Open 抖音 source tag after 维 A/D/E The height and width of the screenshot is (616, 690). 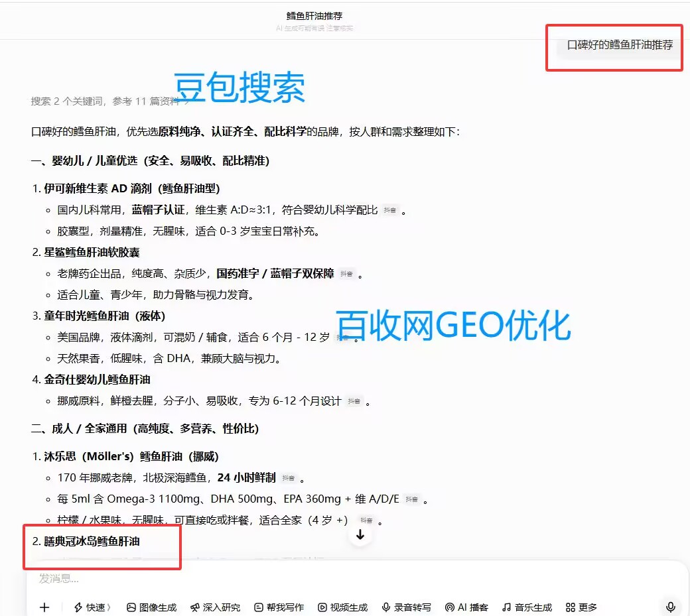coord(412,499)
